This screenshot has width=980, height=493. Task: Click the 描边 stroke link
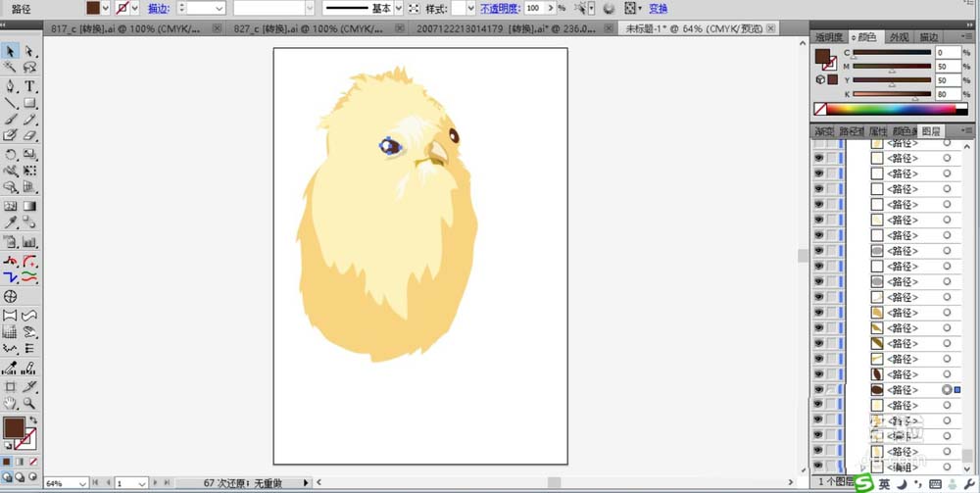[x=157, y=8]
